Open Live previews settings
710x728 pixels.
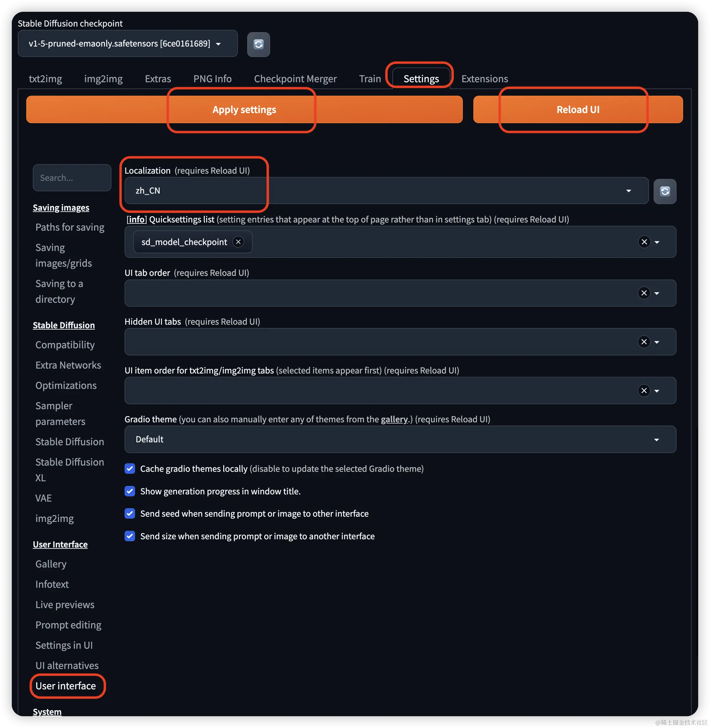point(65,604)
